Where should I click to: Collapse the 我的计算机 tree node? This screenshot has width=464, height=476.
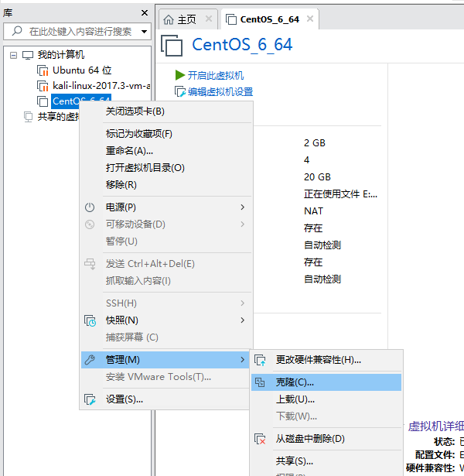13,55
